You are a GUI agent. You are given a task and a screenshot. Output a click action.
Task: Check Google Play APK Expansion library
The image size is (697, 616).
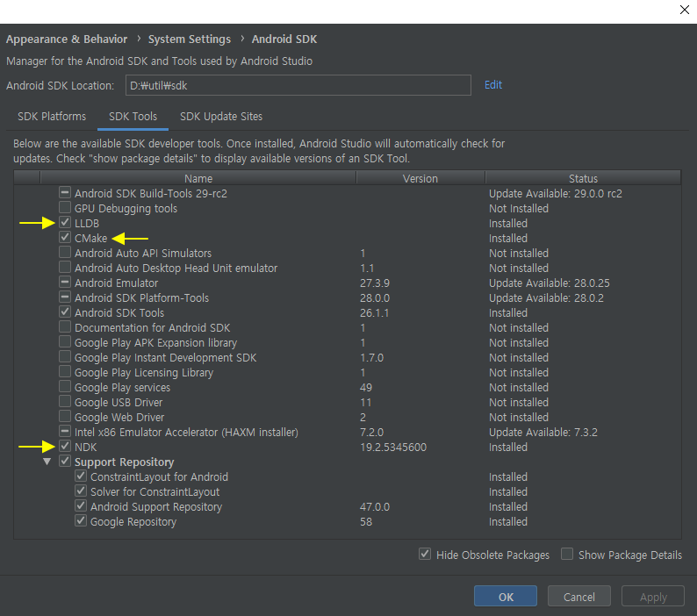click(65, 341)
